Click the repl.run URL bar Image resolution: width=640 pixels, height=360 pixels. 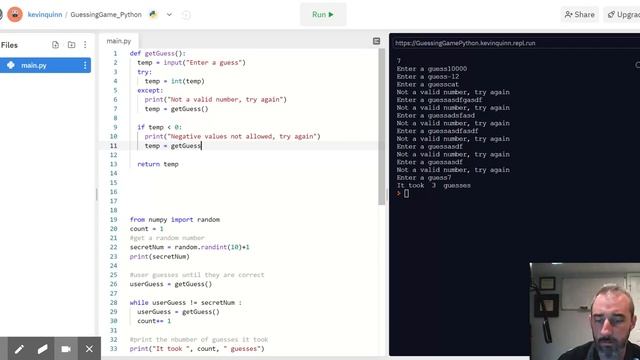tap(465, 43)
